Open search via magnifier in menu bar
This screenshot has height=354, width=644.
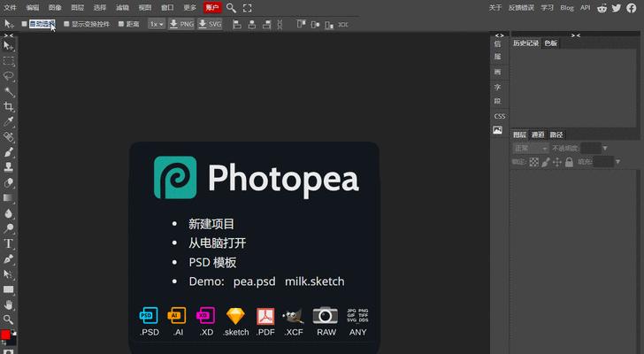click(x=231, y=8)
